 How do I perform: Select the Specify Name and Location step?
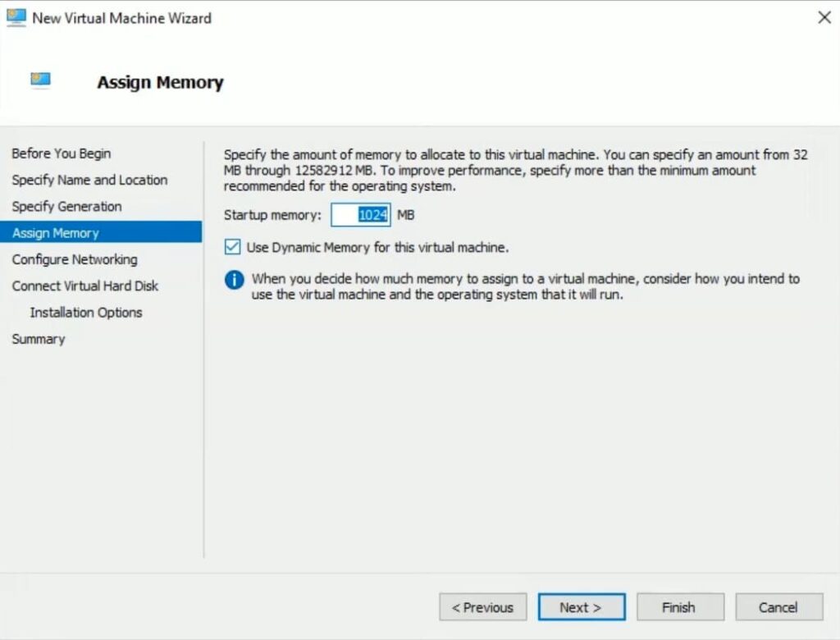[x=89, y=180]
